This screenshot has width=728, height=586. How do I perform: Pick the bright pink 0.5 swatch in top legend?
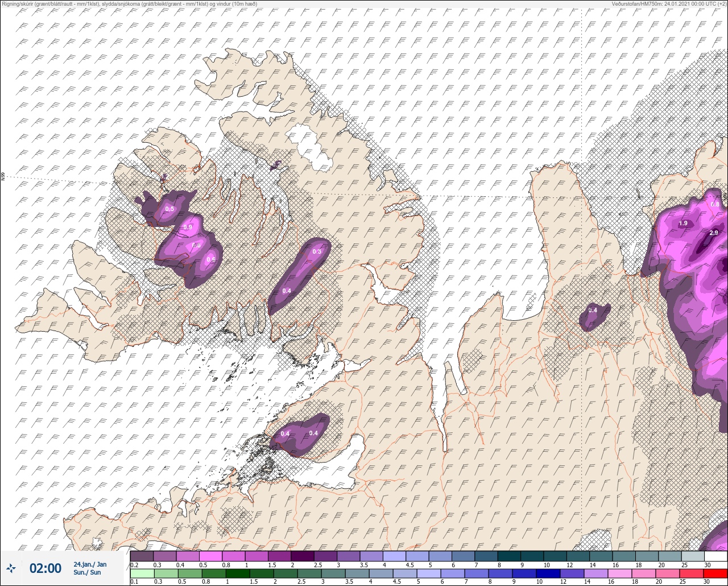(211, 556)
